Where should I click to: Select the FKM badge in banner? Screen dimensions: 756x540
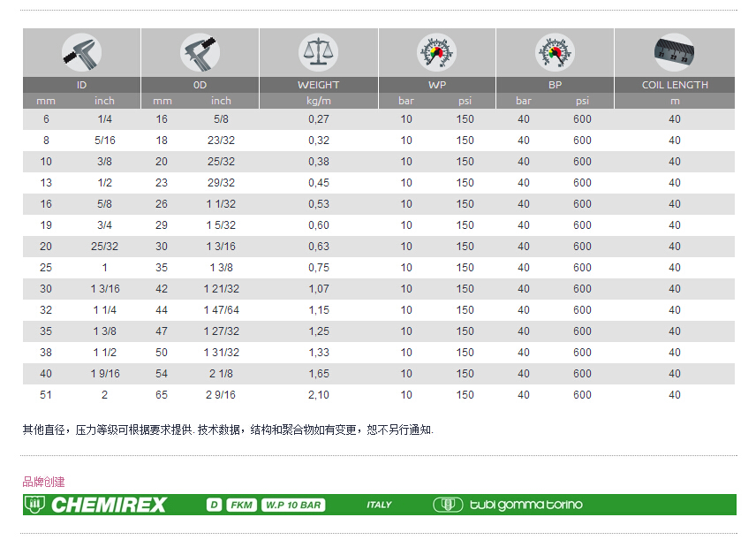[x=241, y=505]
